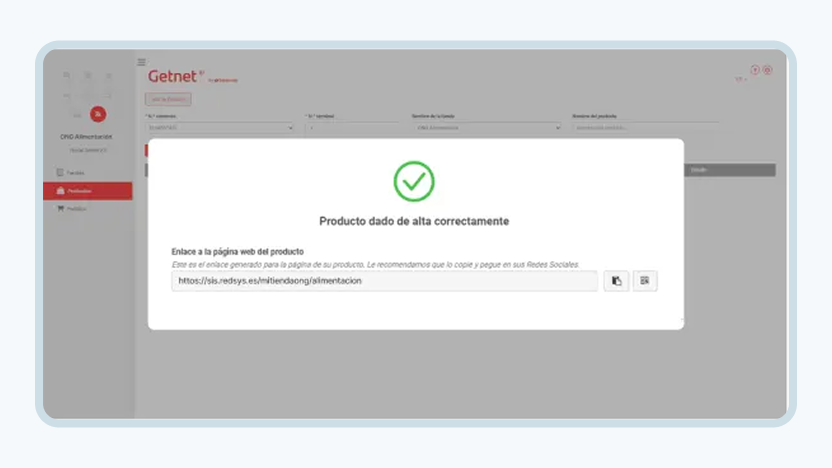The width and height of the screenshot is (832, 468).
Task: Select the generated product URL field
Action: tap(384, 281)
